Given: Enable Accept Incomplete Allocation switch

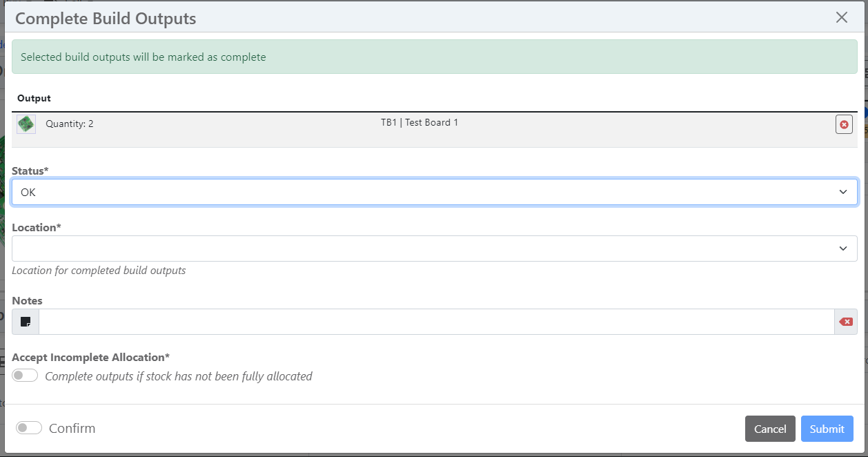Looking at the screenshot, I should 25,376.
